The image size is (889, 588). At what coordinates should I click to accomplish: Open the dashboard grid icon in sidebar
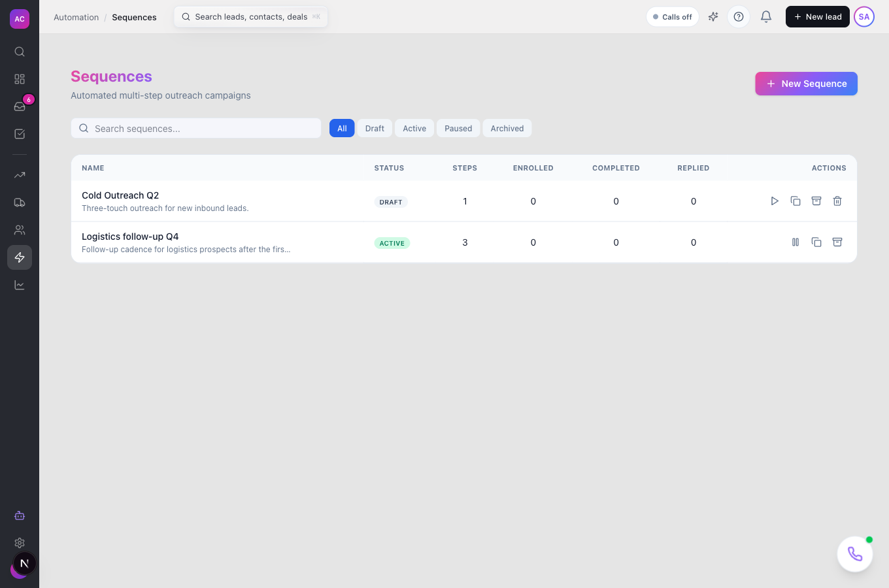[x=20, y=79]
